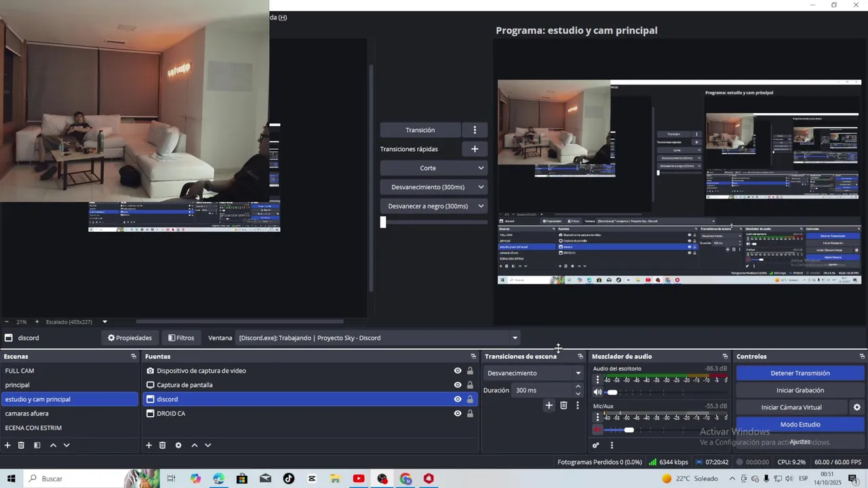Add a scene transition with plus icon

pos(549,405)
